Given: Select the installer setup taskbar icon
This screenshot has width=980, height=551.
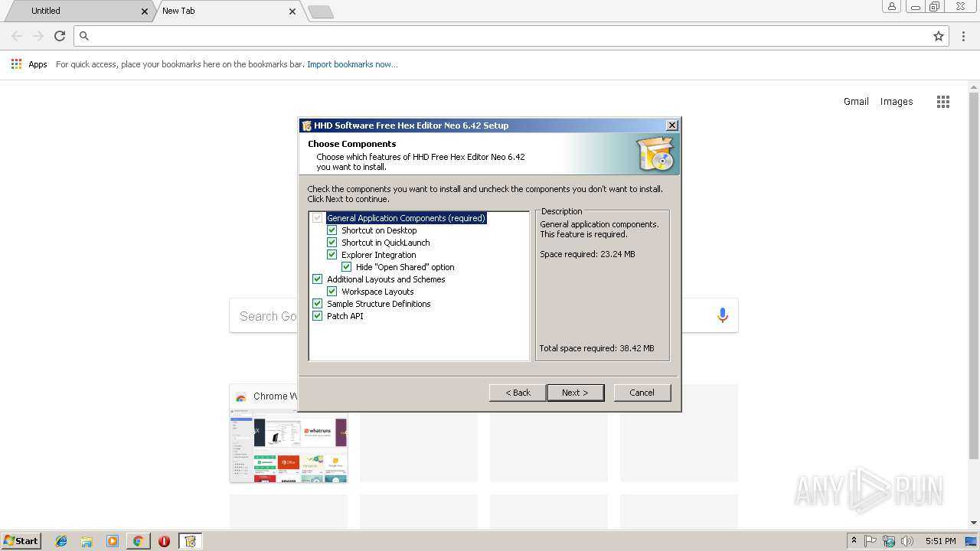Looking at the screenshot, I should pos(190,541).
